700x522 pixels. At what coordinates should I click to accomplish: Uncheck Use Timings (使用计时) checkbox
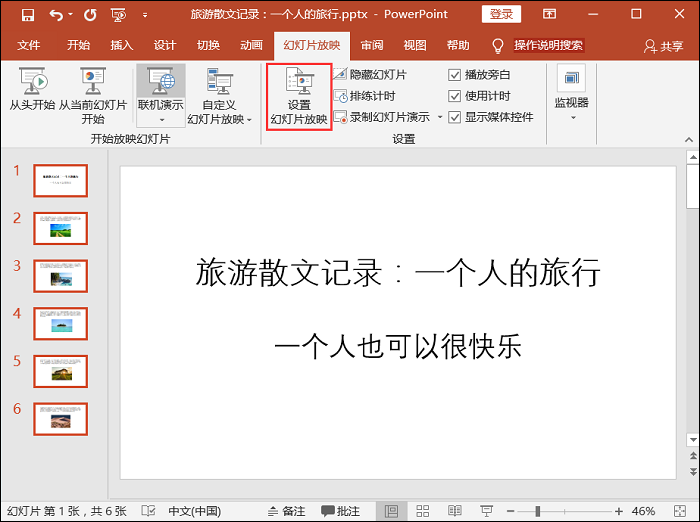click(x=455, y=96)
